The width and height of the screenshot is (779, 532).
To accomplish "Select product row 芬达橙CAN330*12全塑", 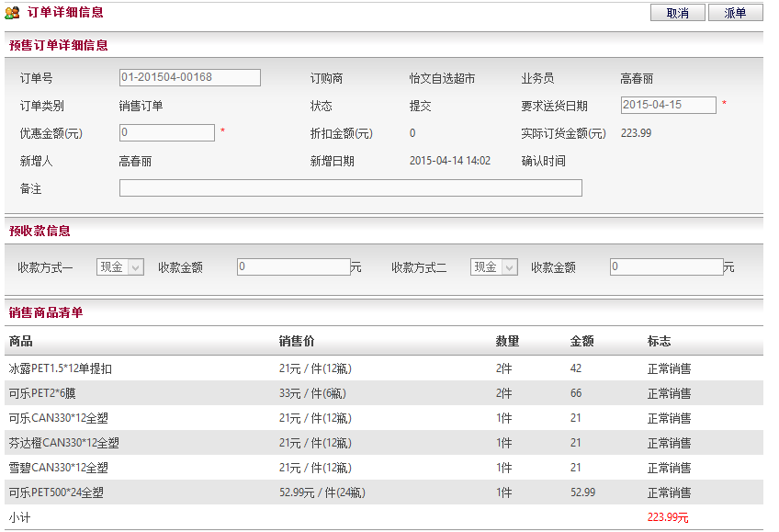I will pos(384,443).
